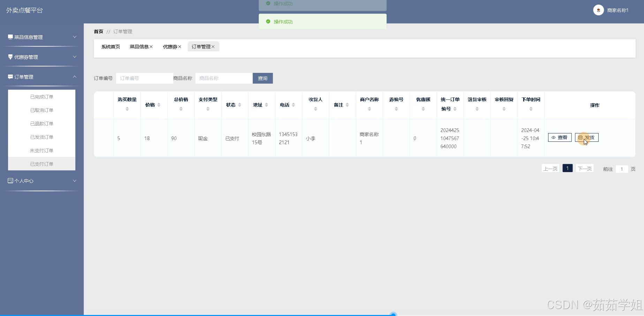Viewport: 644px width, 316px height.
Task: Go to 下一页 next page
Action: click(x=584, y=169)
